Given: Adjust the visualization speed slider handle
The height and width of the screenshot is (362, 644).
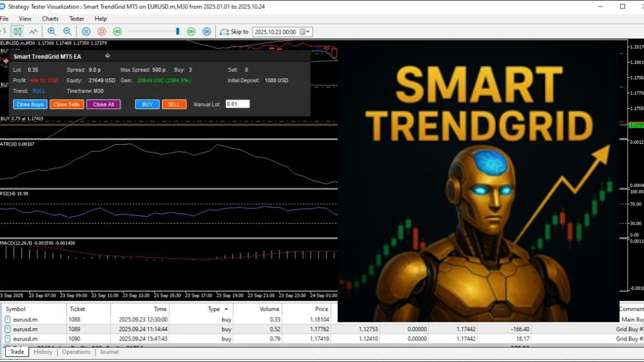Looking at the screenshot, I should point(178,31).
